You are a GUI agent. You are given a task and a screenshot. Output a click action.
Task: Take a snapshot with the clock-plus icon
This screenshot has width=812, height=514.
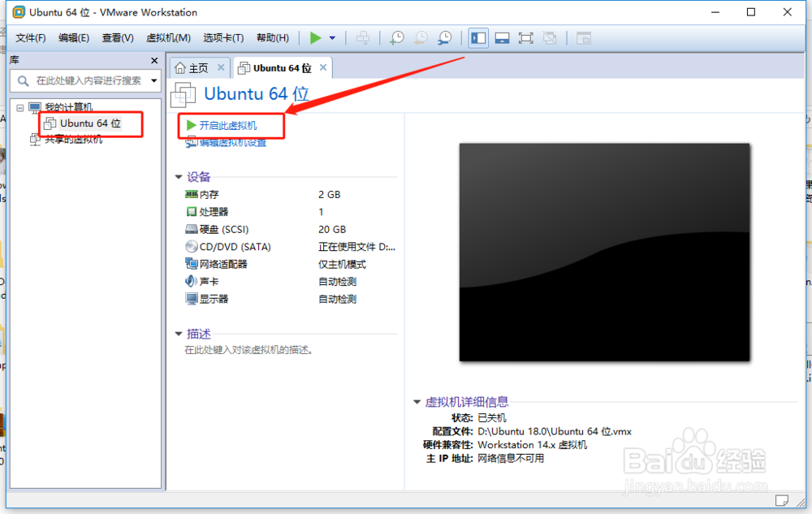[x=397, y=38]
